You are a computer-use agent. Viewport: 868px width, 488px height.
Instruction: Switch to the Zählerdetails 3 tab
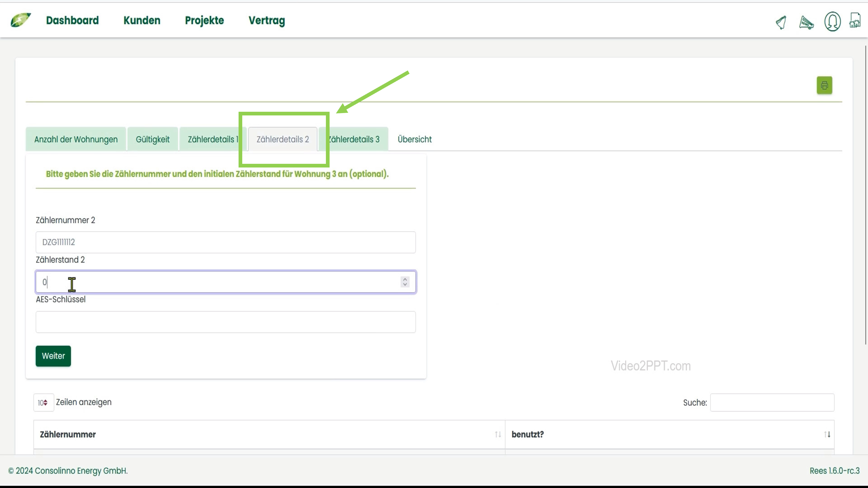tap(357, 139)
